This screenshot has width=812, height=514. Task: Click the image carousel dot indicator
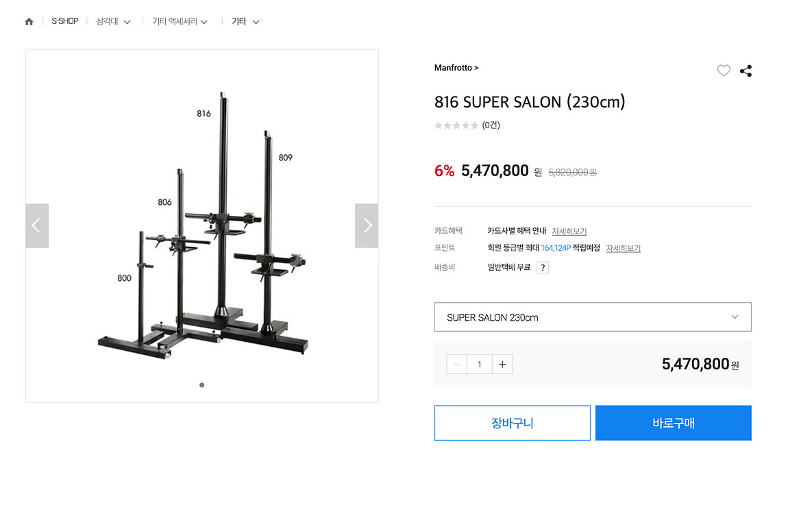[201, 385]
